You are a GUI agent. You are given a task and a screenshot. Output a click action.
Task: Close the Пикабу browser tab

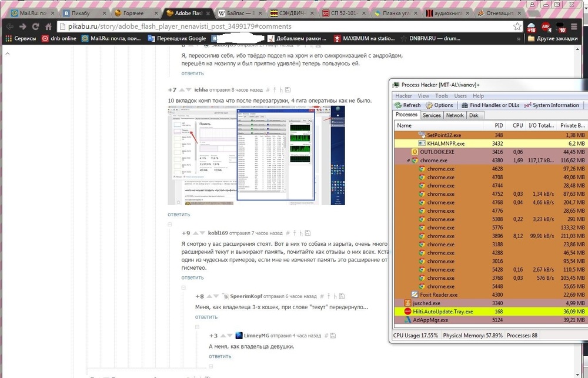[x=104, y=13]
